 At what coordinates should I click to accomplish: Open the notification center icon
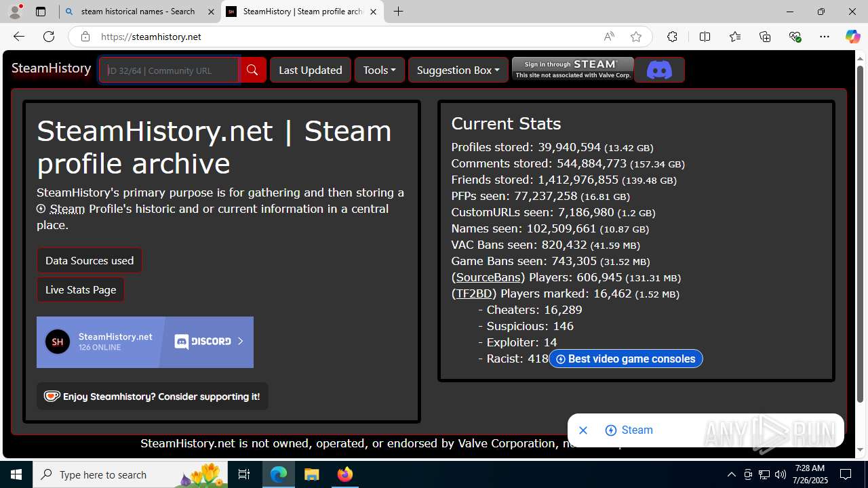tap(846, 474)
